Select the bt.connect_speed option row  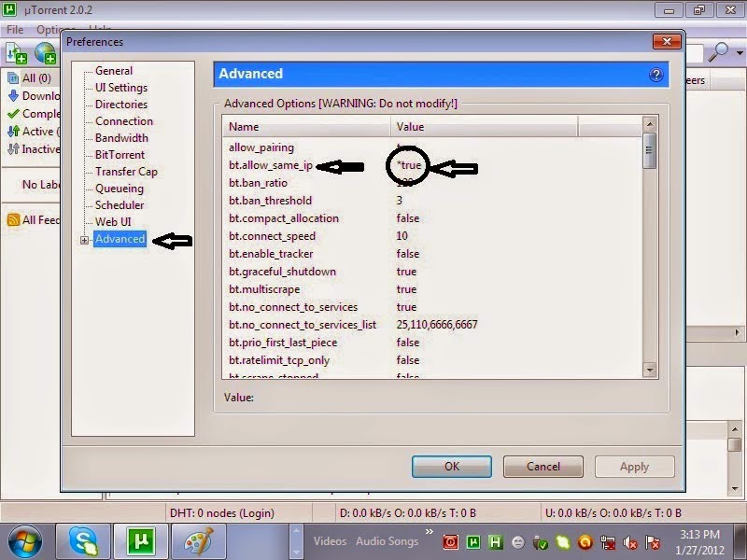click(432, 236)
